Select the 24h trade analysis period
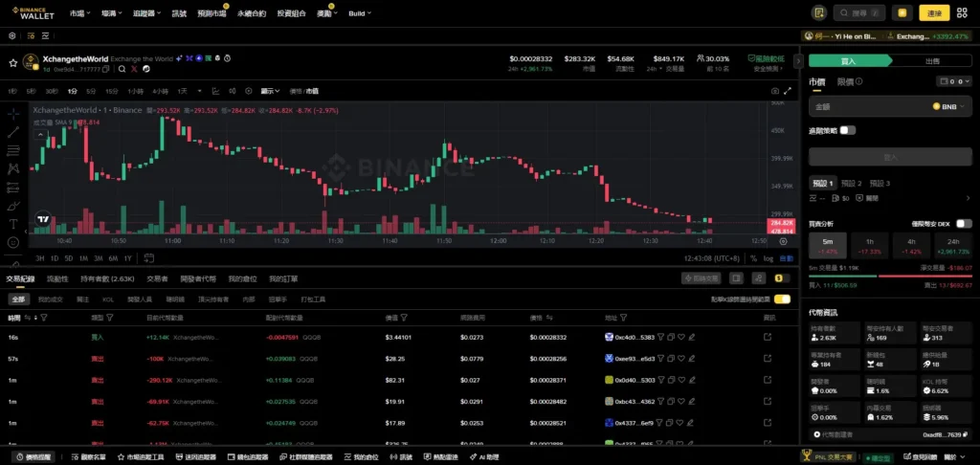 953,245
